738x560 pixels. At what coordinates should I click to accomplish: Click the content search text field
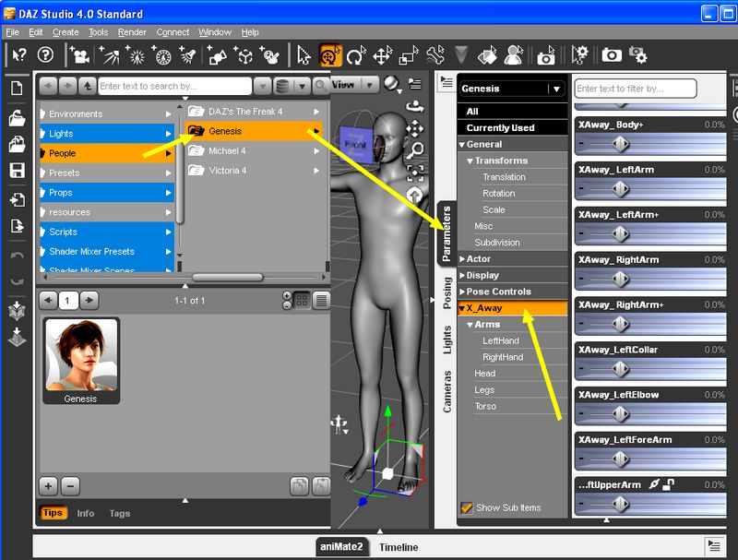click(x=174, y=86)
